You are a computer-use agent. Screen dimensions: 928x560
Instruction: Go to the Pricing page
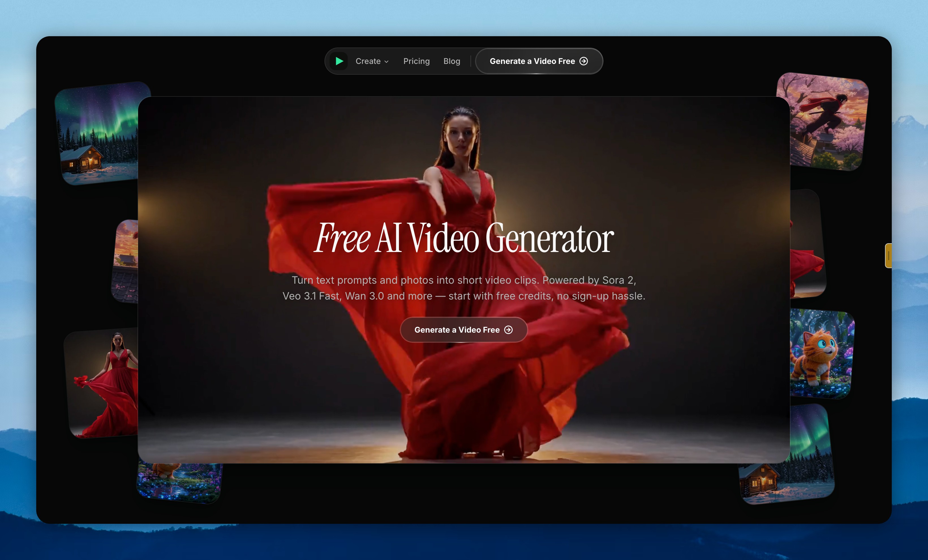click(x=416, y=61)
